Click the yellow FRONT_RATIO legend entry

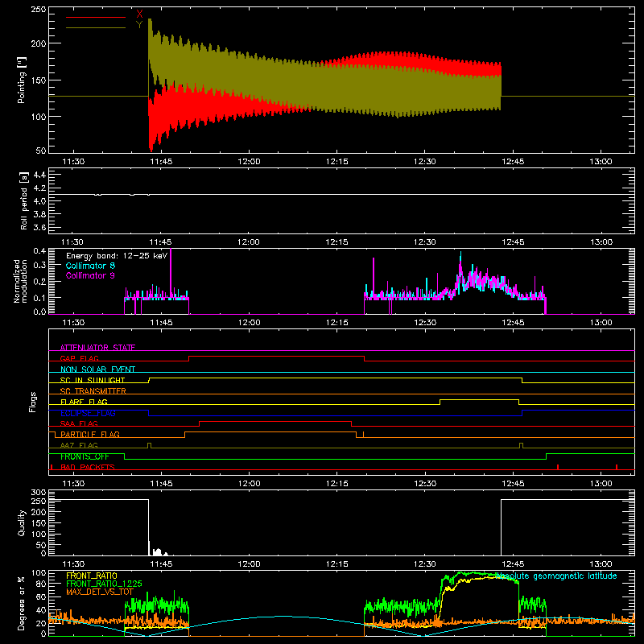tap(92, 576)
